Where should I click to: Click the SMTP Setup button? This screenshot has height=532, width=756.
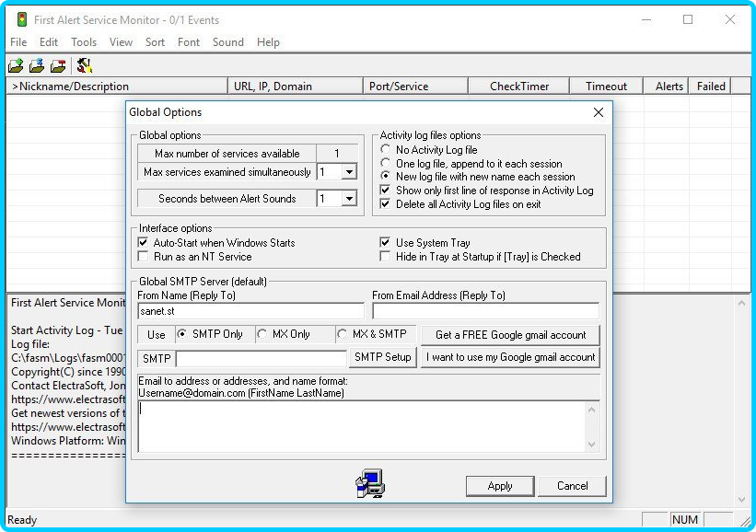point(383,357)
